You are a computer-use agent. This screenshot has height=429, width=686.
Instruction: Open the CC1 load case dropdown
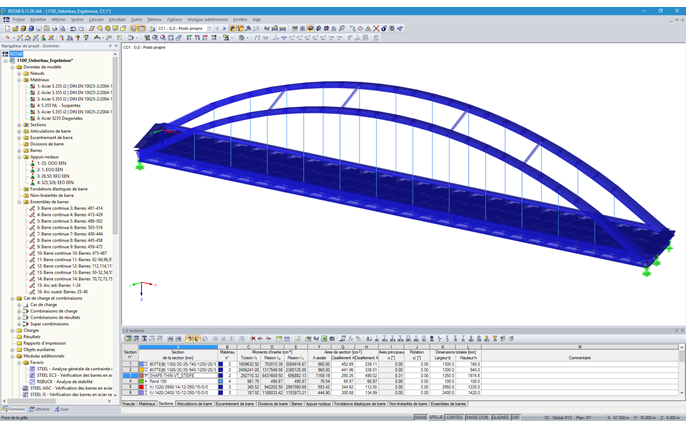tap(209, 28)
